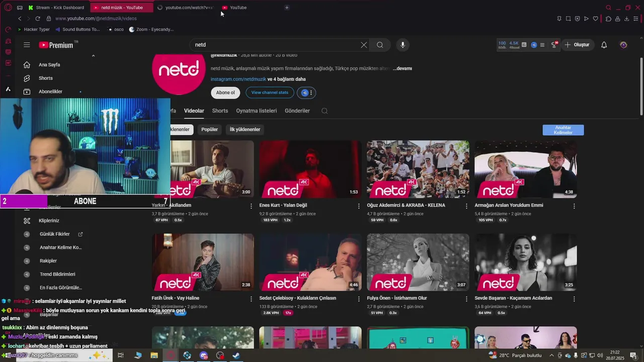Screen dimensions: 644x362
Task: Open options for Yarkın - Akıllandım video
Action: (251, 206)
